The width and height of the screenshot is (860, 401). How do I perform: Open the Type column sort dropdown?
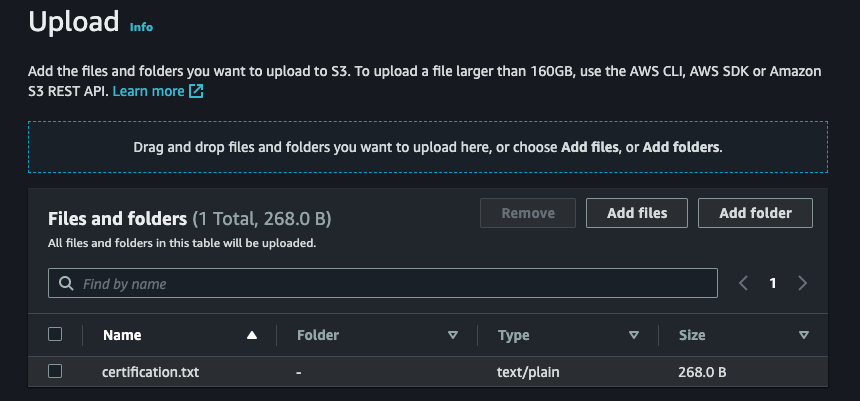click(633, 335)
